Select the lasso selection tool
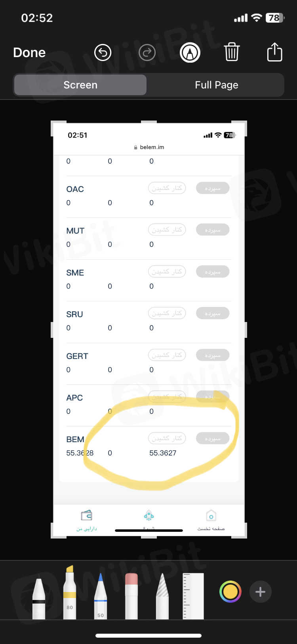The width and height of the screenshot is (297, 644). point(162,596)
